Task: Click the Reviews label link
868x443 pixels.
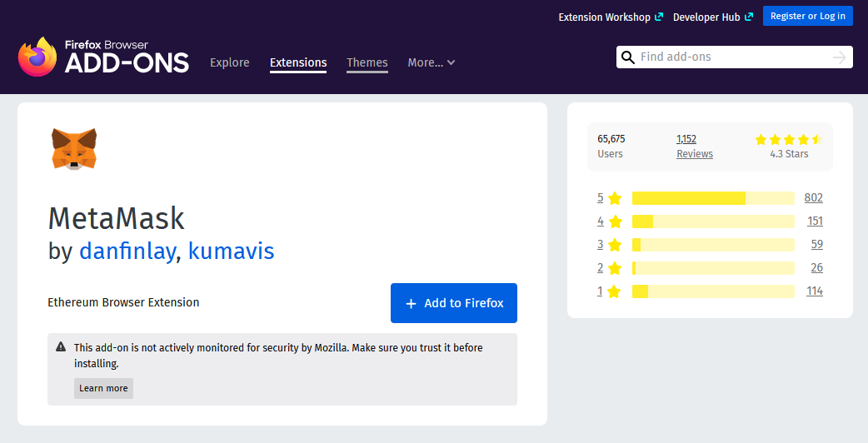Action: click(x=695, y=154)
